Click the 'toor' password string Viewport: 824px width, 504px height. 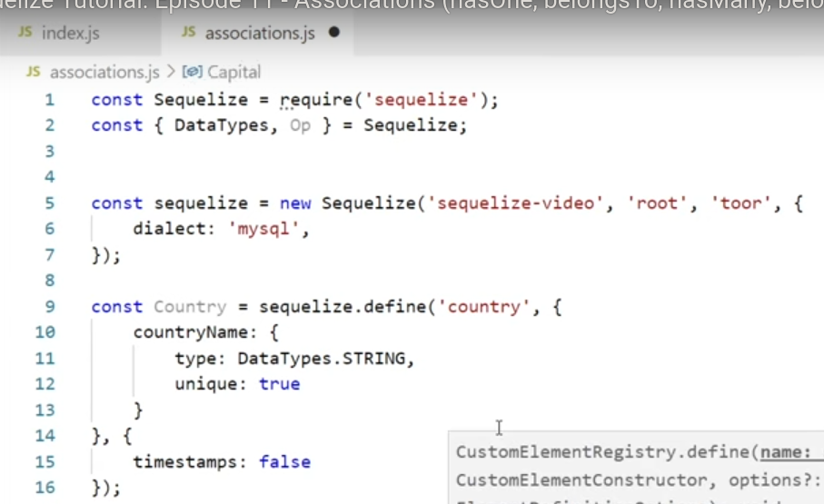coord(741,203)
